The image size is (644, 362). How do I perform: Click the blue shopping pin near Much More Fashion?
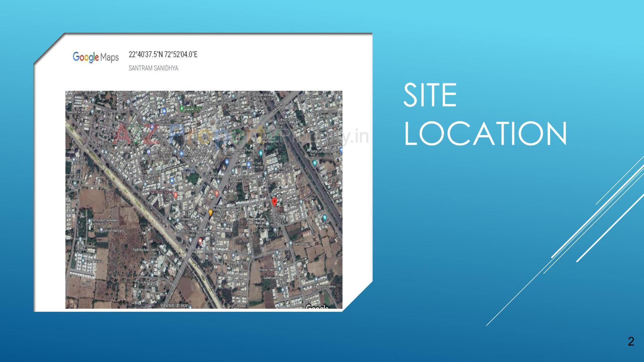coord(164,112)
